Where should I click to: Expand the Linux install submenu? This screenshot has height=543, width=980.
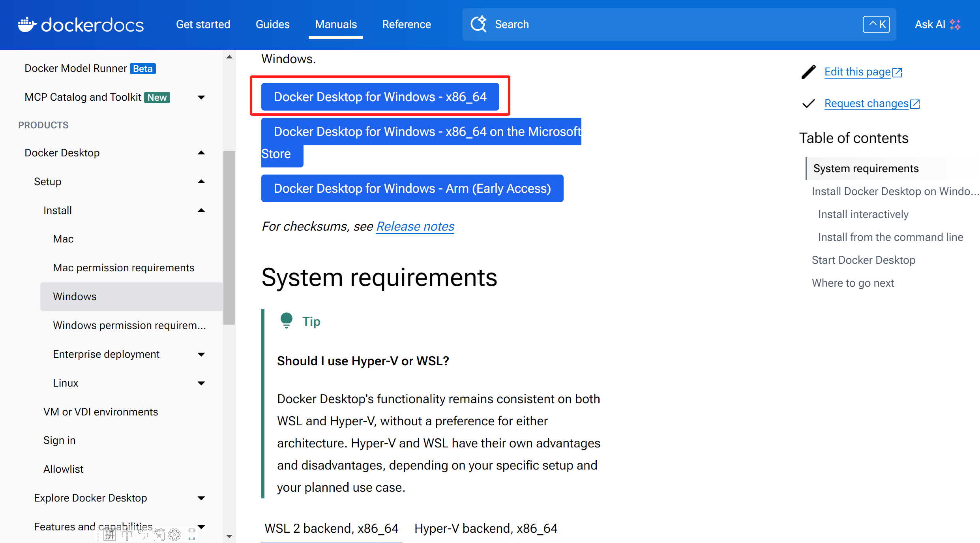coord(201,383)
